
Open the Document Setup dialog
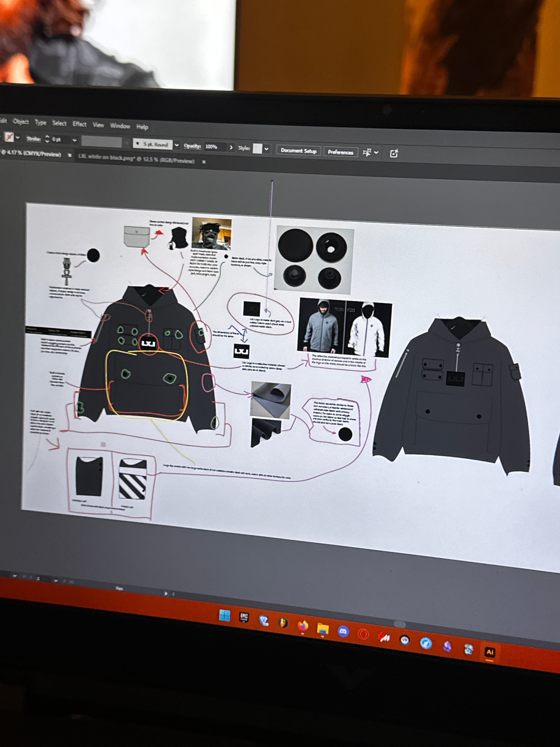coord(298,151)
